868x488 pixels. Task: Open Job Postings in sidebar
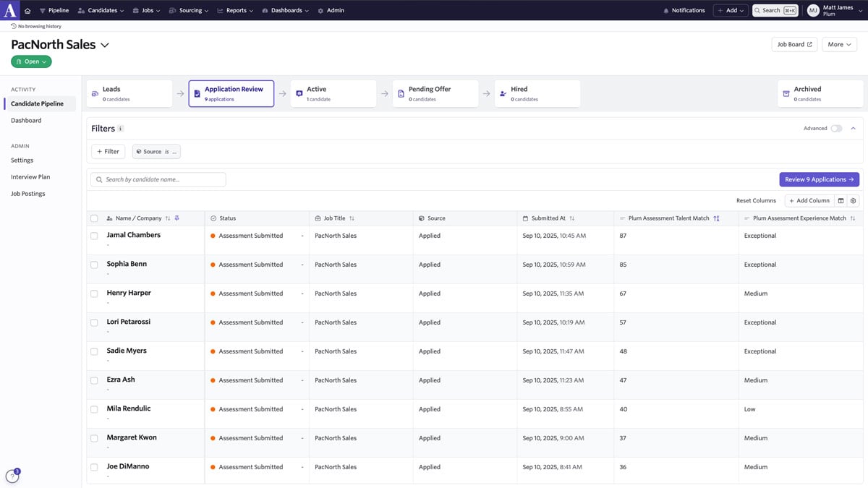27,194
